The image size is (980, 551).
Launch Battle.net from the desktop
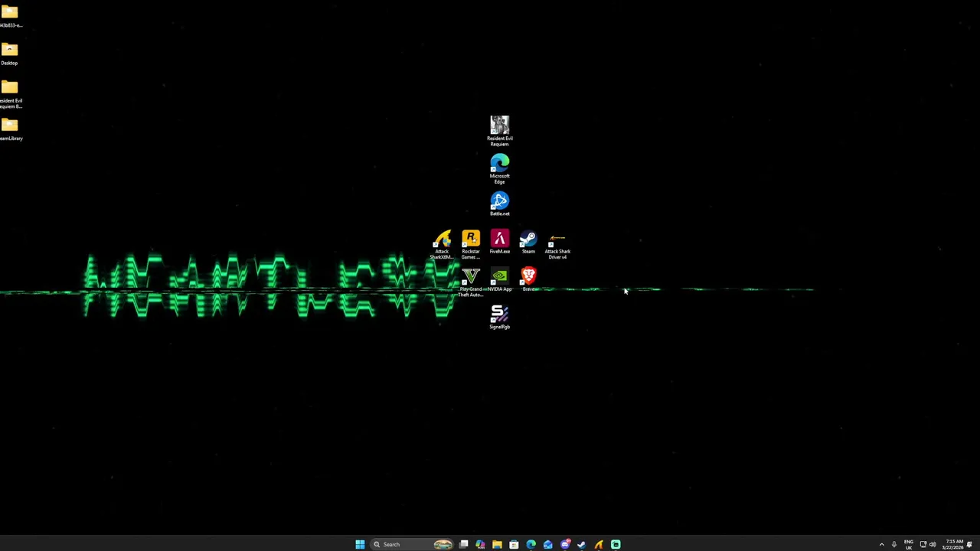pyautogui.click(x=499, y=204)
